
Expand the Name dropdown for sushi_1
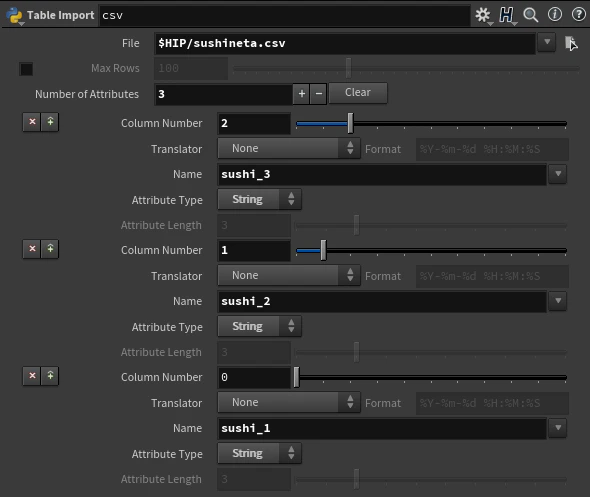tap(558, 428)
